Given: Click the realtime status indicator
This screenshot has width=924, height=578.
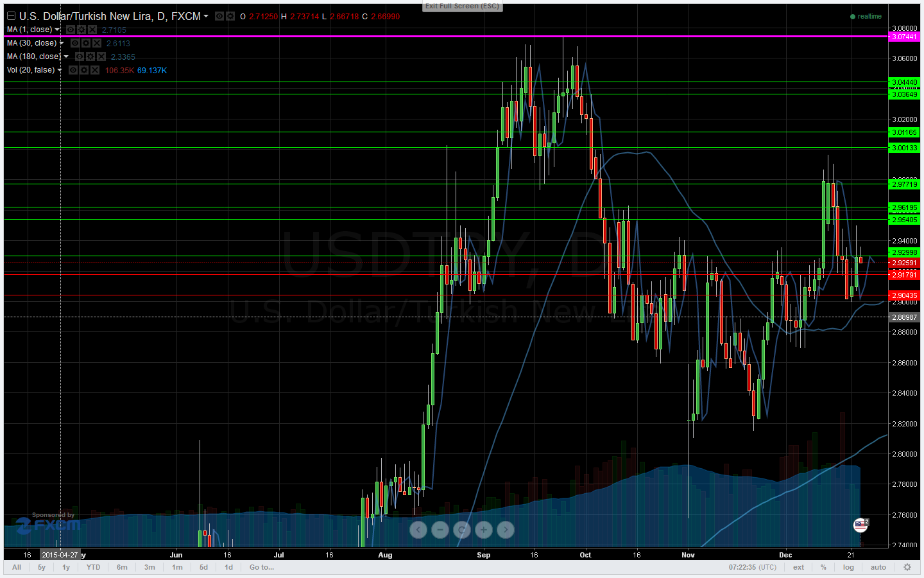Looking at the screenshot, I should 866,17.
